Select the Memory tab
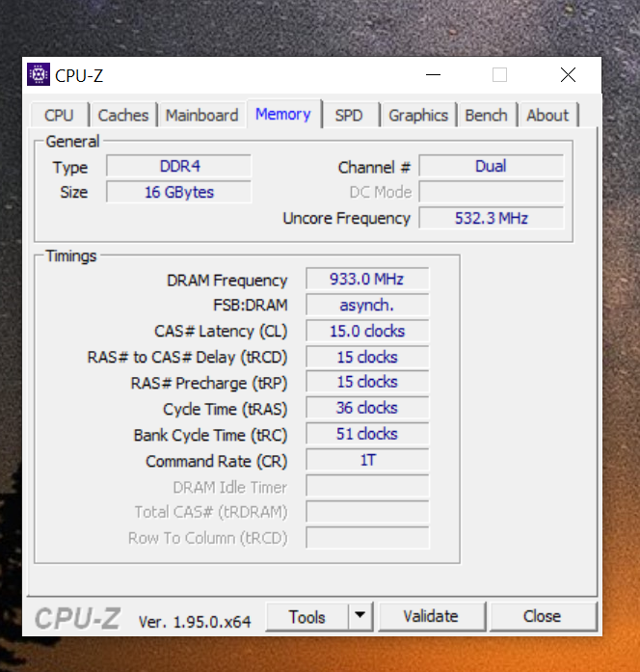 (283, 114)
